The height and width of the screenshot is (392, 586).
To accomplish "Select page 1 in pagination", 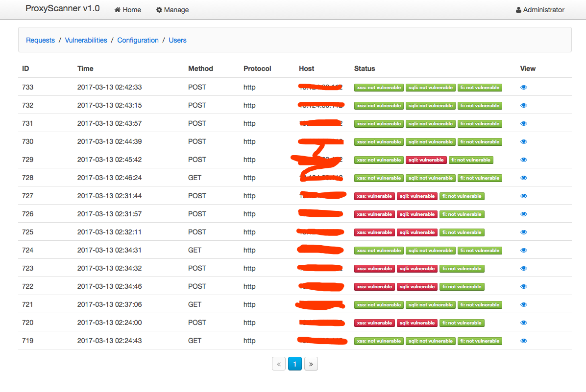I will point(295,364).
